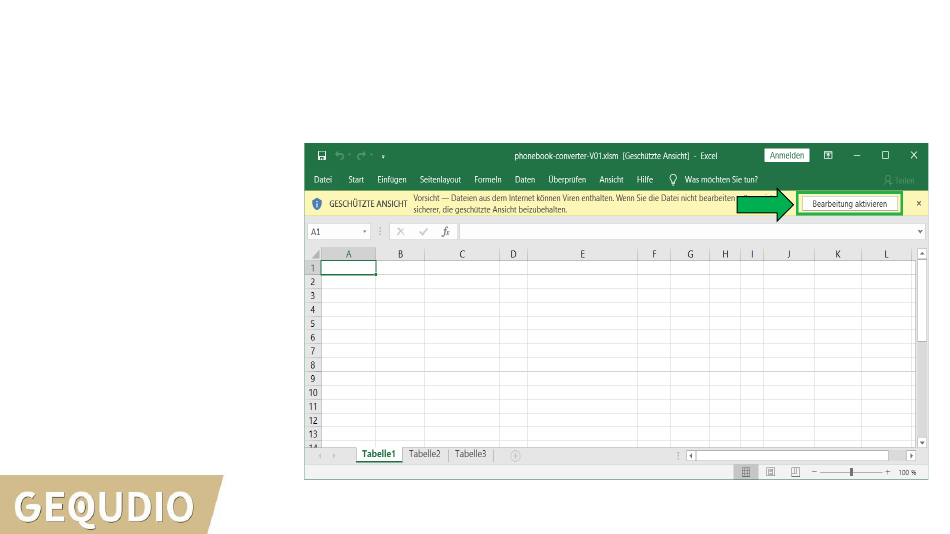950x534 pixels.
Task: Select row 13 header
Action: pos(313,434)
